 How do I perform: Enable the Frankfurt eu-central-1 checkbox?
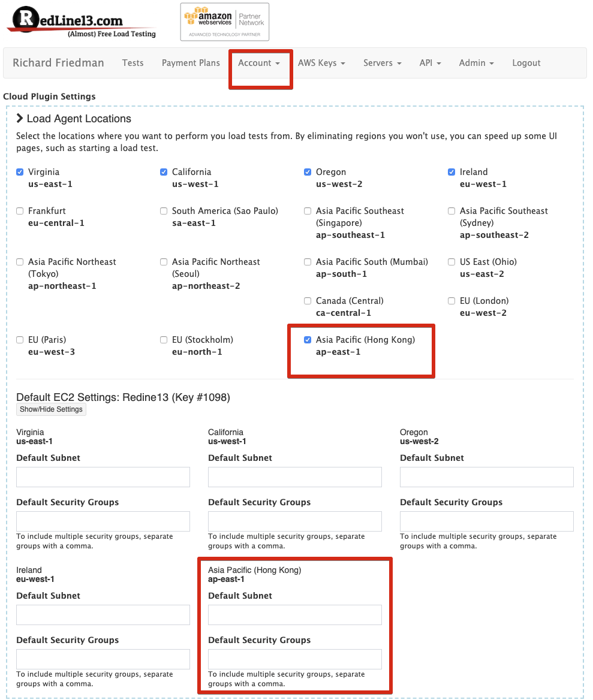(20, 211)
